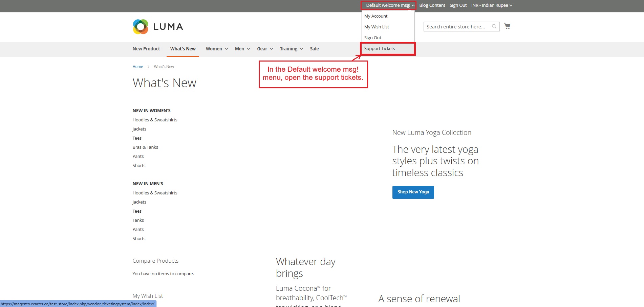
Task: Open women's Tees link
Action: click(137, 138)
